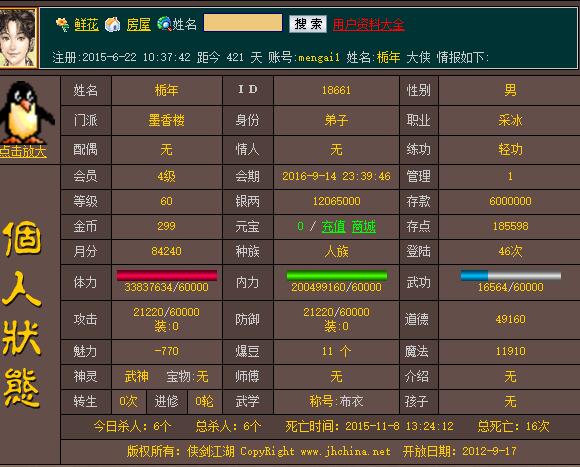Select the 爆豆 value 11 个
The height and width of the screenshot is (467, 580).
336,351
